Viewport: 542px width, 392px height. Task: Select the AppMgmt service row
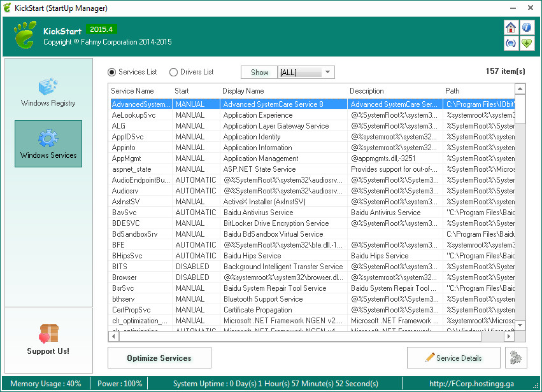(312, 158)
